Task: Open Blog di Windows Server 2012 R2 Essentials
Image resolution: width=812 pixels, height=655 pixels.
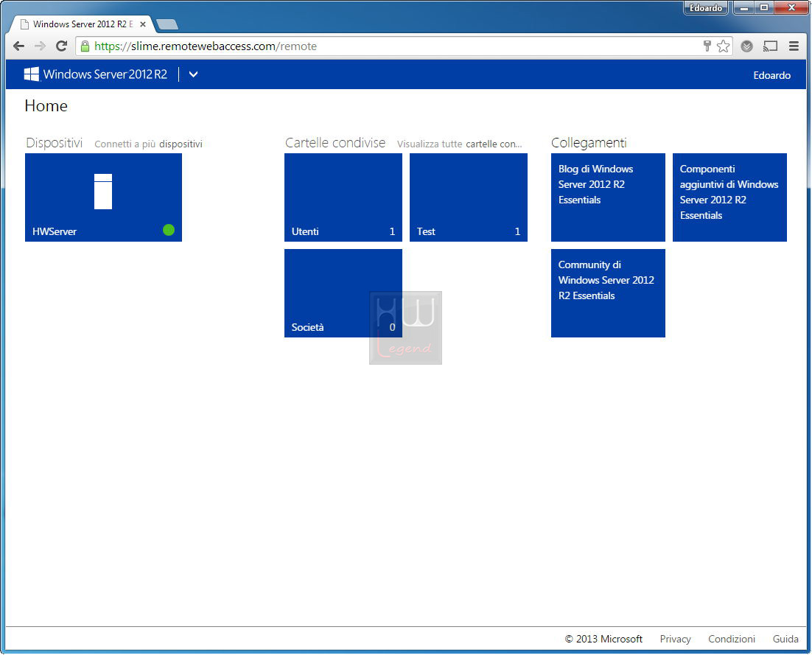Action: [x=608, y=197]
